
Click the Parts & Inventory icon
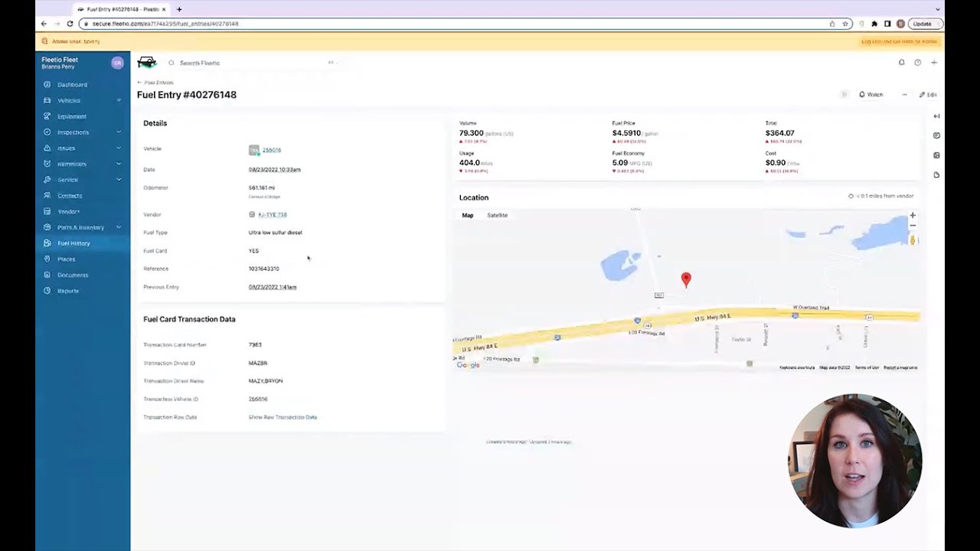47,227
